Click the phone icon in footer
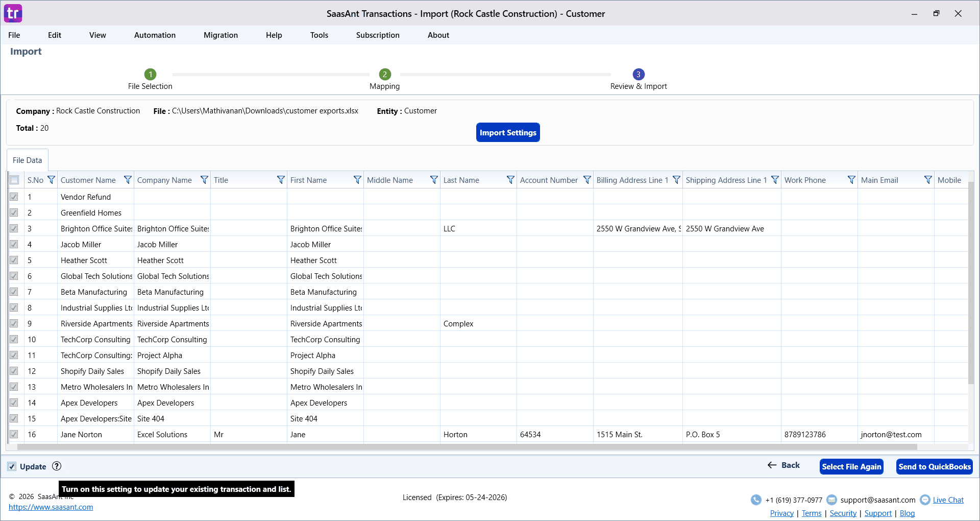Image resolution: width=980 pixels, height=521 pixels. click(x=756, y=500)
